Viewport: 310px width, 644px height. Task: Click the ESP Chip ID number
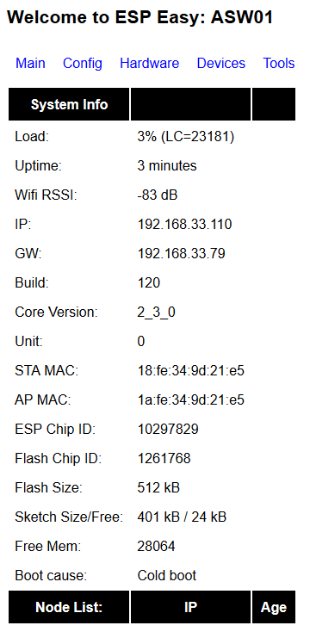point(168,430)
